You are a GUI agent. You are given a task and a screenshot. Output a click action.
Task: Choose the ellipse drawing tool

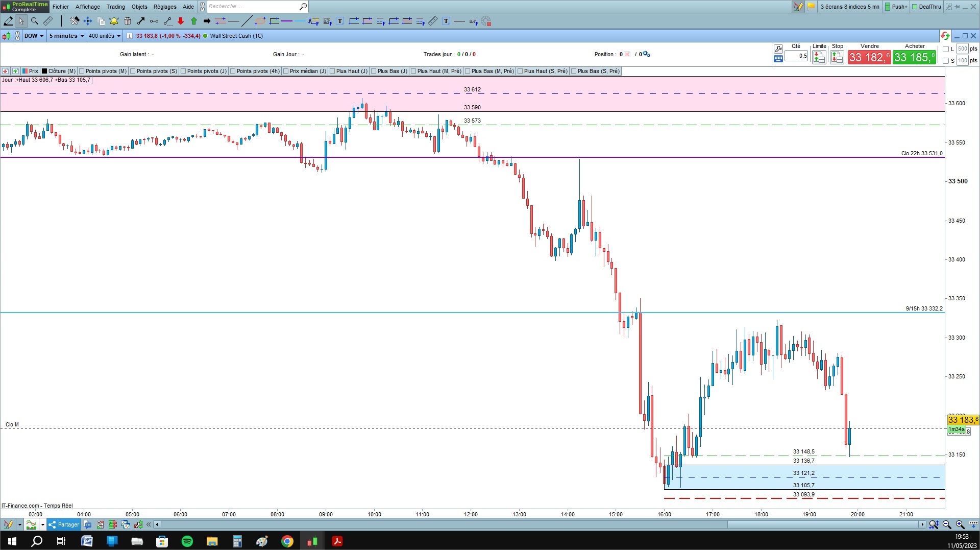point(260,21)
